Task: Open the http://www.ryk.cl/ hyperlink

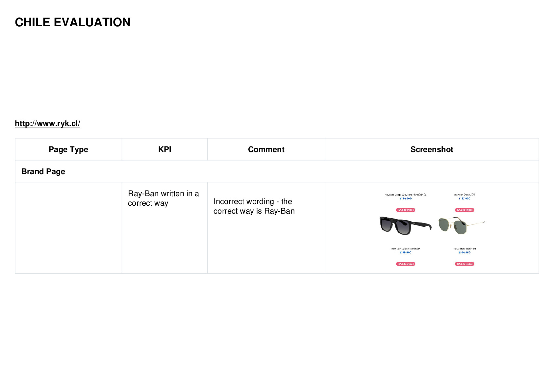Action: (x=47, y=123)
